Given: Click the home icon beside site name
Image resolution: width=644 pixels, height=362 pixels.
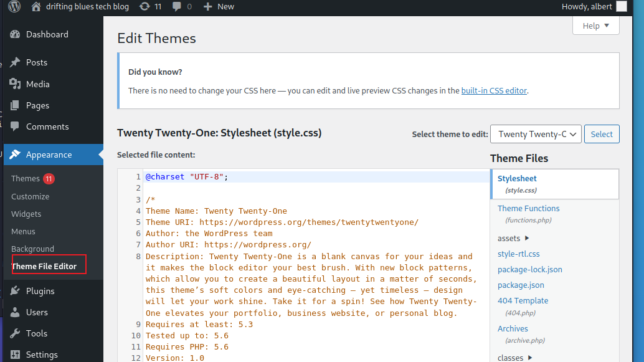Looking at the screenshot, I should coord(36,6).
